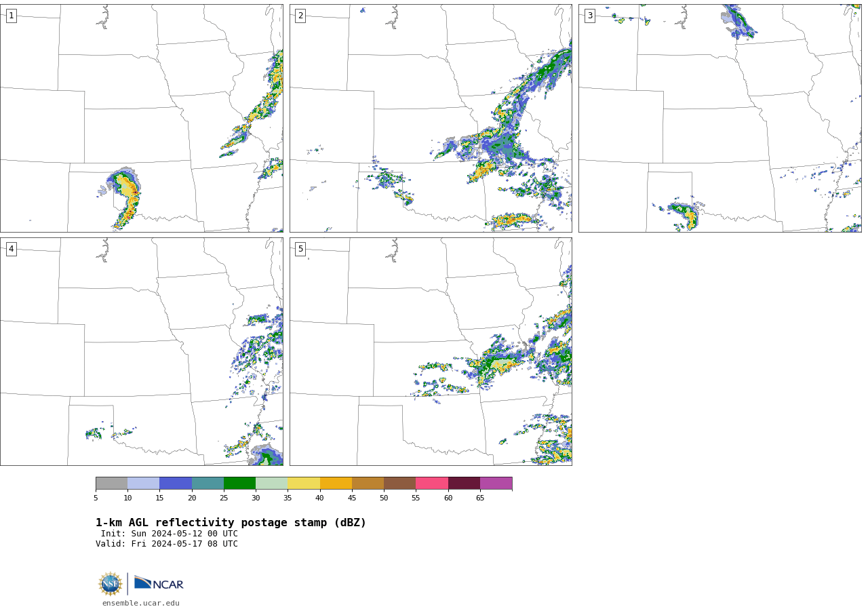Click the light blue 10-15 dBZ swatch

coord(143,483)
